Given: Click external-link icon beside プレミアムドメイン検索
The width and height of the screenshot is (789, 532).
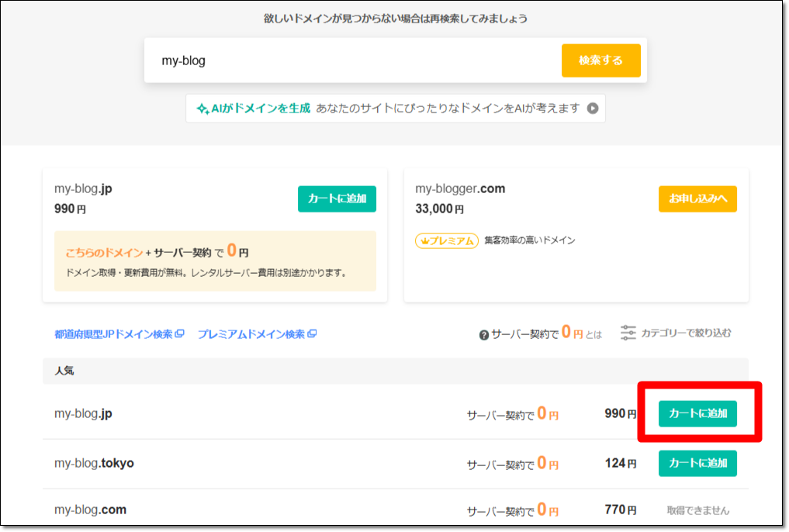Looking at the screenshot, I should click(313, 334).
